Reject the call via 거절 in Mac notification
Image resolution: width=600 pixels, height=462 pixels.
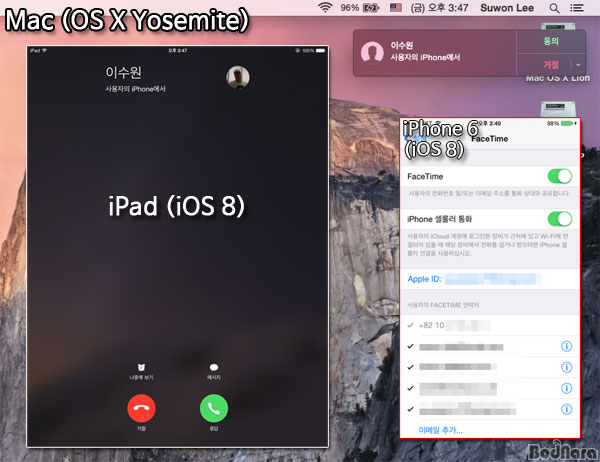click(x=551, y=65)
